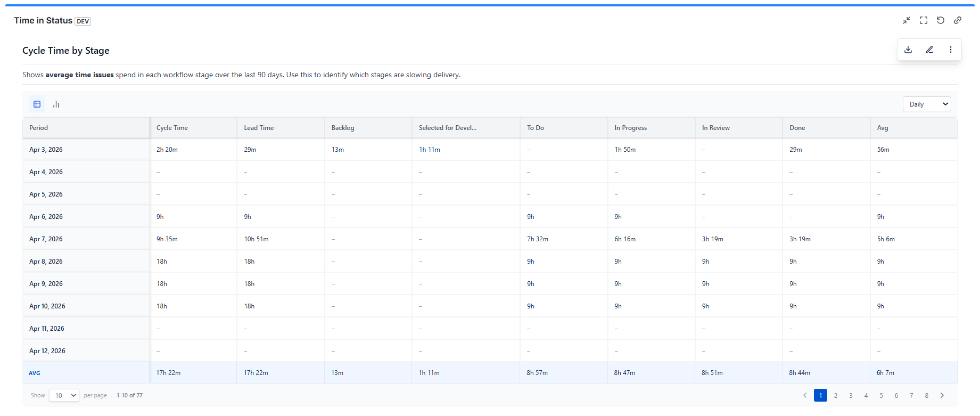Select the Apr 9, 2026 row label
Screen dimensions: 980x416
click(x=46, y=284)
